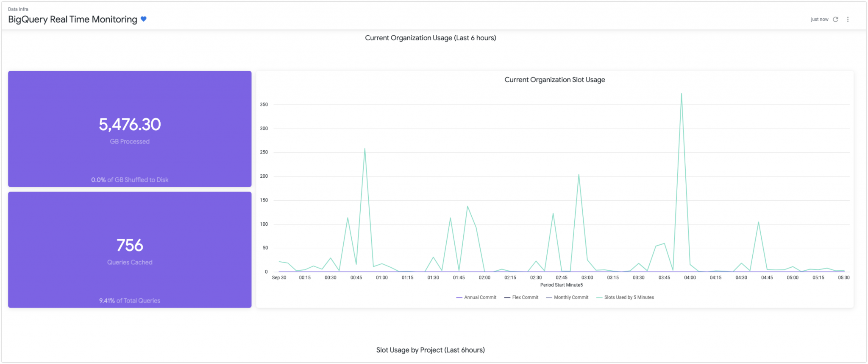Click the 'just now' refresh timestamp

[x=819, y=20]
